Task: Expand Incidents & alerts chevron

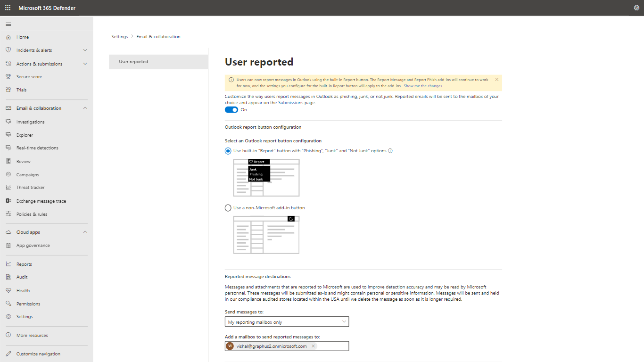Action: (x=85, y=50)
